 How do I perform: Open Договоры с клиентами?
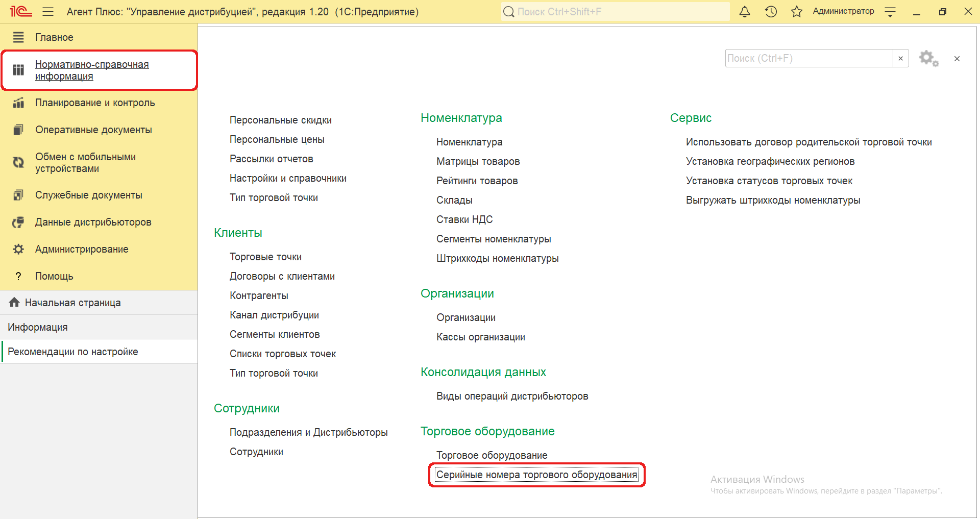click(282, 276)
